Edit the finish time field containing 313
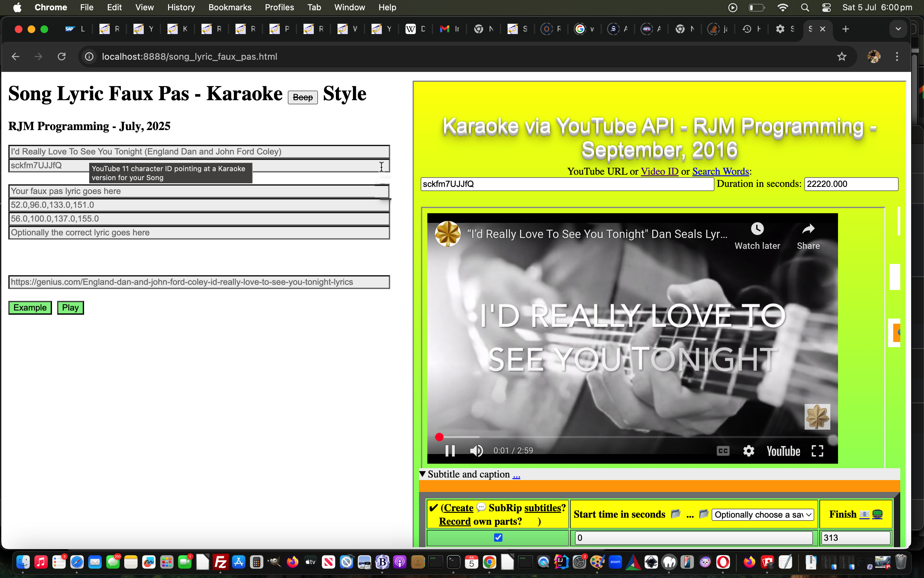Viewport: 924px width, 578px height. tap(855, 538)
